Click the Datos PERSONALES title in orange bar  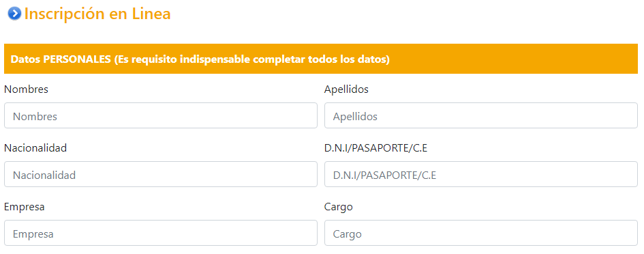pos(61,59)
